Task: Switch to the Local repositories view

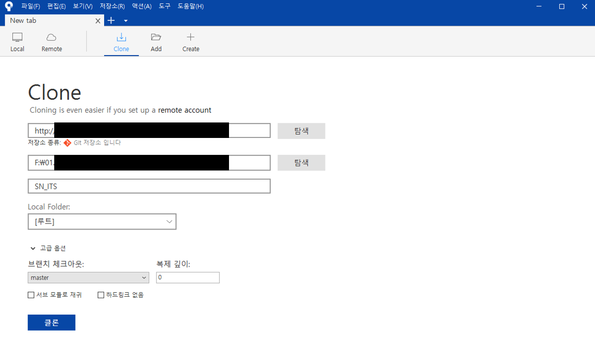Action: [17, 41]
